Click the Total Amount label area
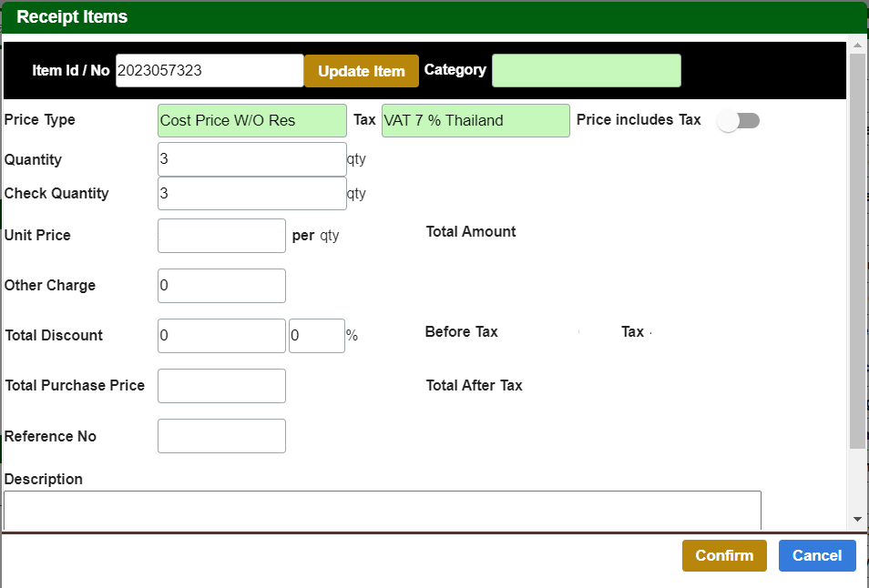This screenshot has height=588, width=869. coord(471,231)
